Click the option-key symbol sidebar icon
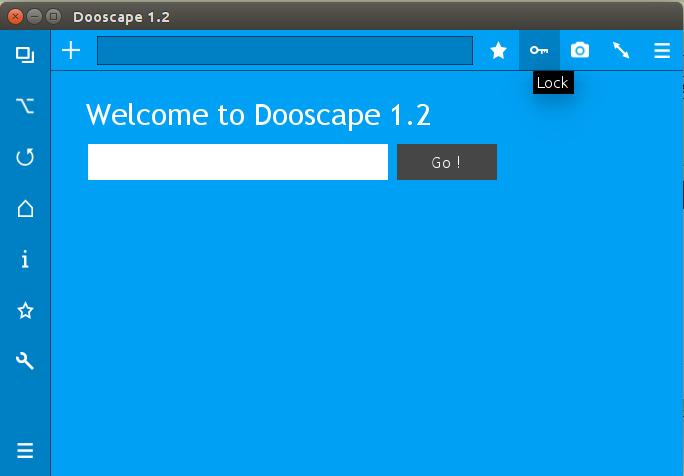Viewport: 684px width, 476px height. pyautogui.click(x=25, y=106)
